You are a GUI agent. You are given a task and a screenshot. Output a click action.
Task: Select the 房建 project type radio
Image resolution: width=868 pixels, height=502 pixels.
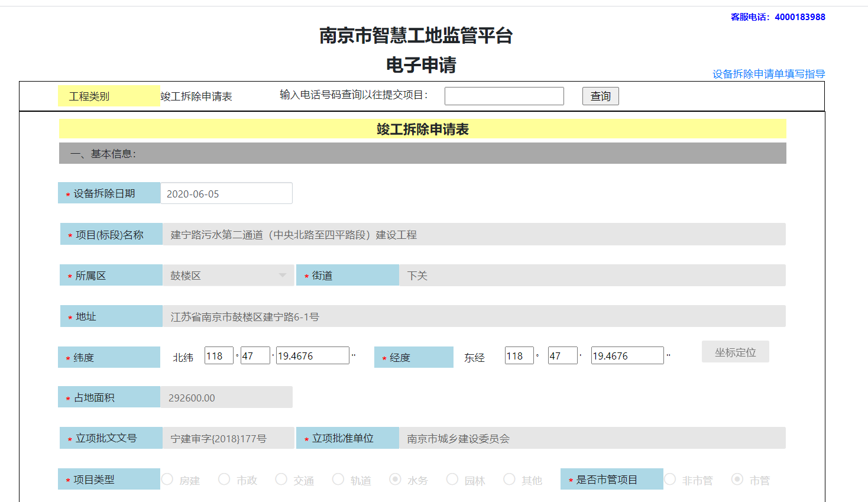pyautogui.click(x=168, y=479)
